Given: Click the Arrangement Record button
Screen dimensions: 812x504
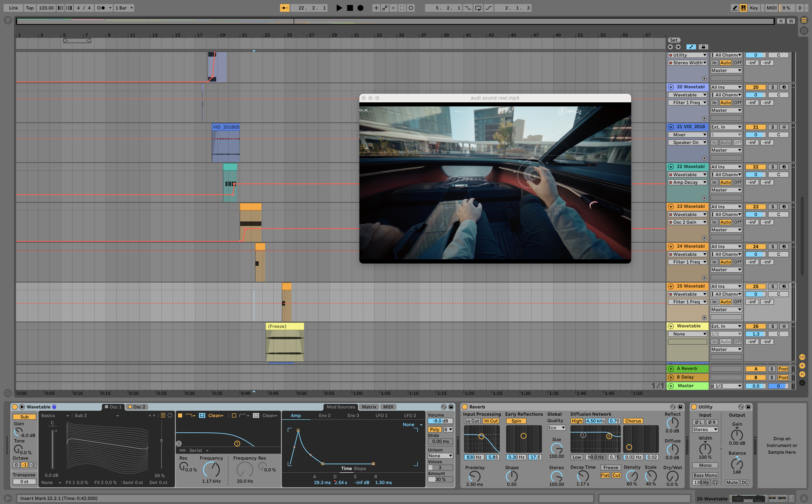Looking at the screenshot, I should pos(360,8).
